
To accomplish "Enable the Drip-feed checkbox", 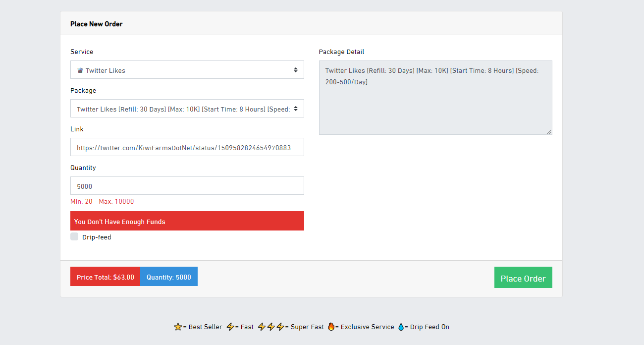I will tap(74, 236).
